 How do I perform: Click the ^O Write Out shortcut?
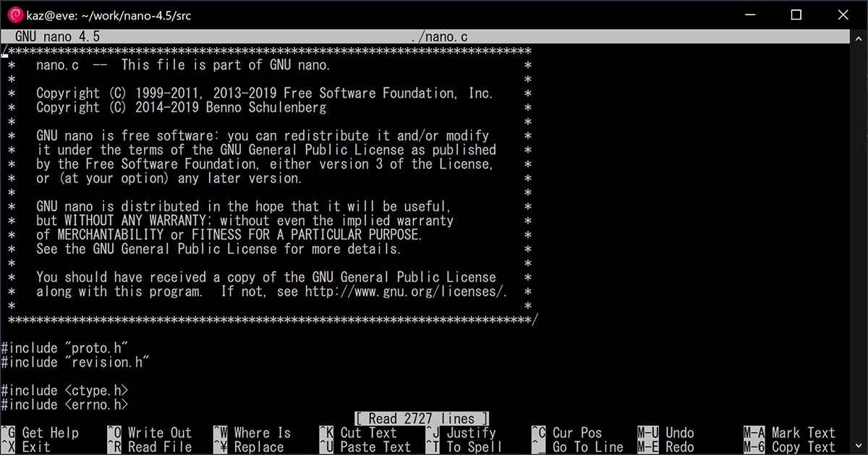click(x=149, y=433)
